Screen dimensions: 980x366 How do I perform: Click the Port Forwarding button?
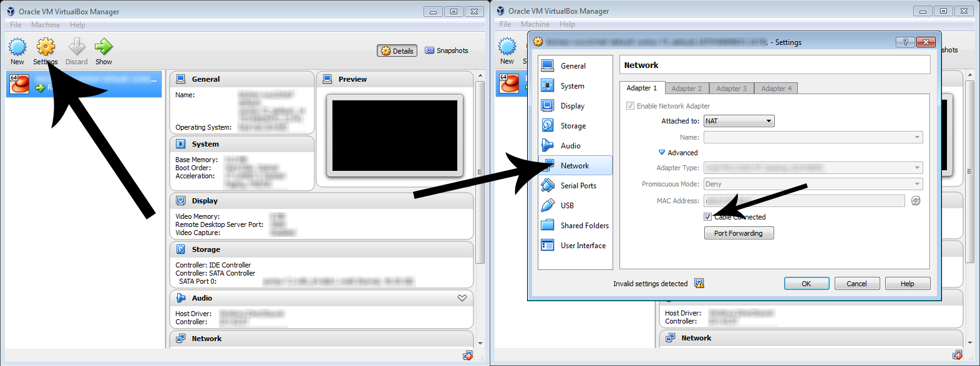739,233
